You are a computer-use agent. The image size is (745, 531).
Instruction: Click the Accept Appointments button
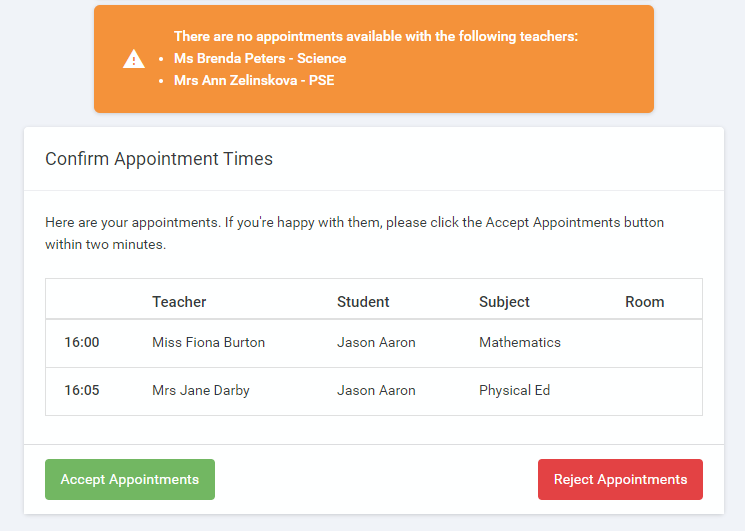[130, 479]
